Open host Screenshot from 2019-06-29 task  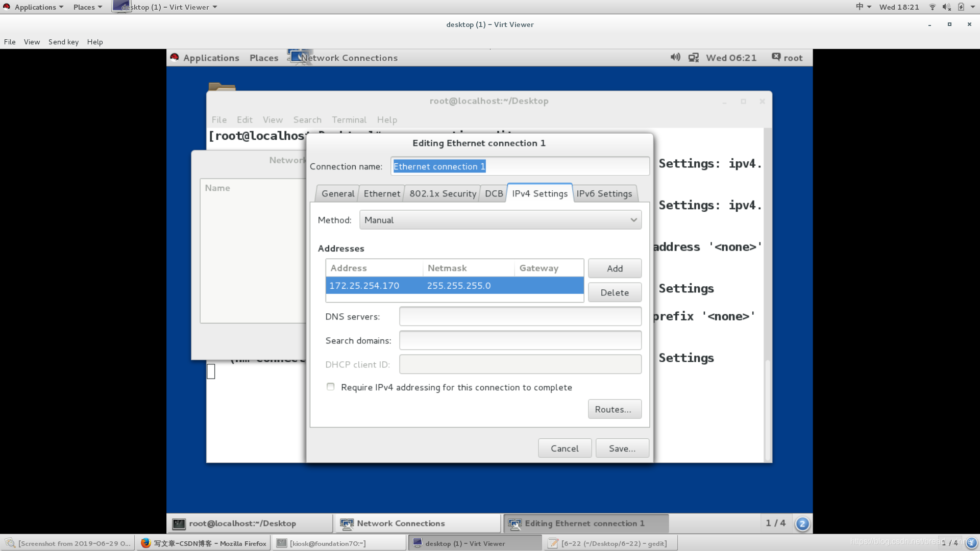point(68,543)
